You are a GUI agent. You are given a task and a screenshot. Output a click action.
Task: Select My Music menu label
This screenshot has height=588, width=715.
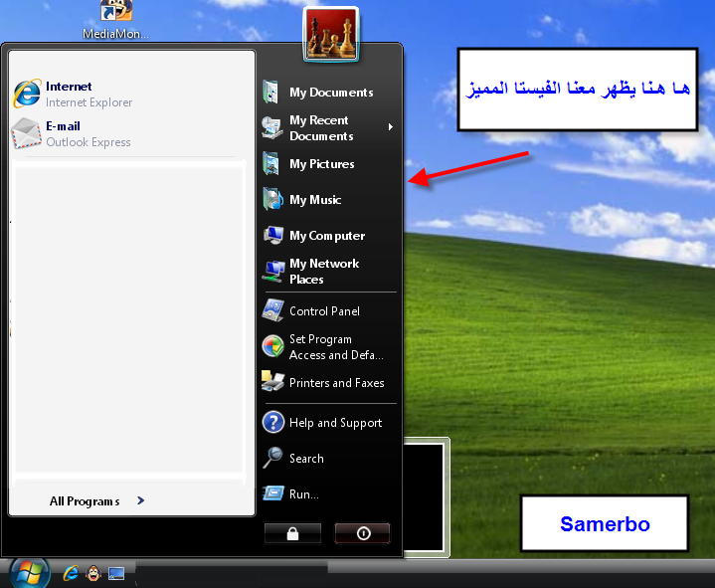315,200
